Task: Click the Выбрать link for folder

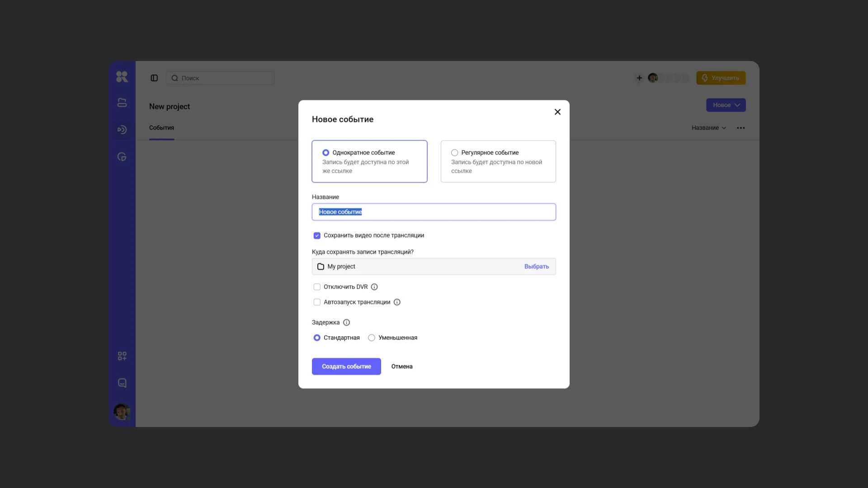Action: (536, 267)
